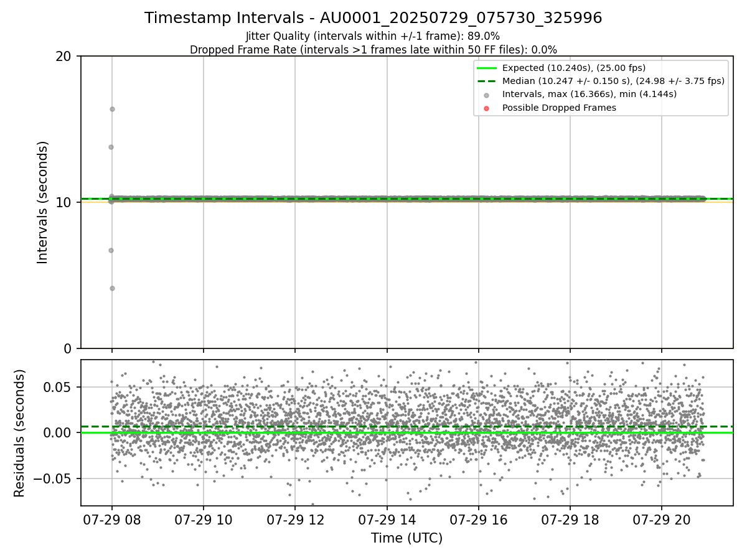Click the solid green line legend marker
Image resolution: width=747 pixels, height=560 pixels.
[x=486, y=68]
